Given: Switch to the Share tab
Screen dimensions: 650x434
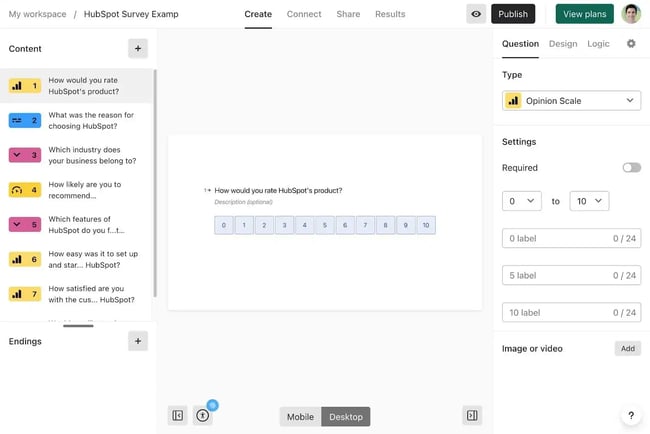Looking at the screenshot, I should [x=348, y=14].
